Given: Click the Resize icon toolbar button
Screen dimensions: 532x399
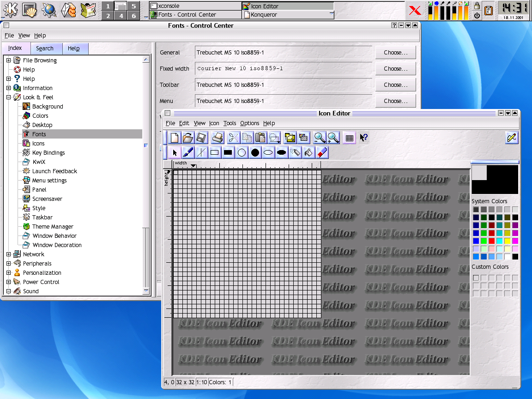Looking at the screenshot, I should coord(290,138).
